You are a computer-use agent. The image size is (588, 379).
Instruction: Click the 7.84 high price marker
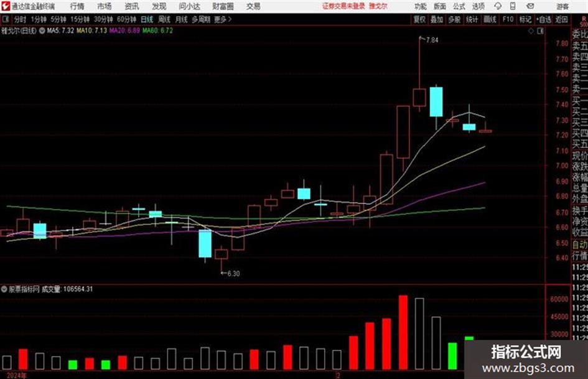432,40
